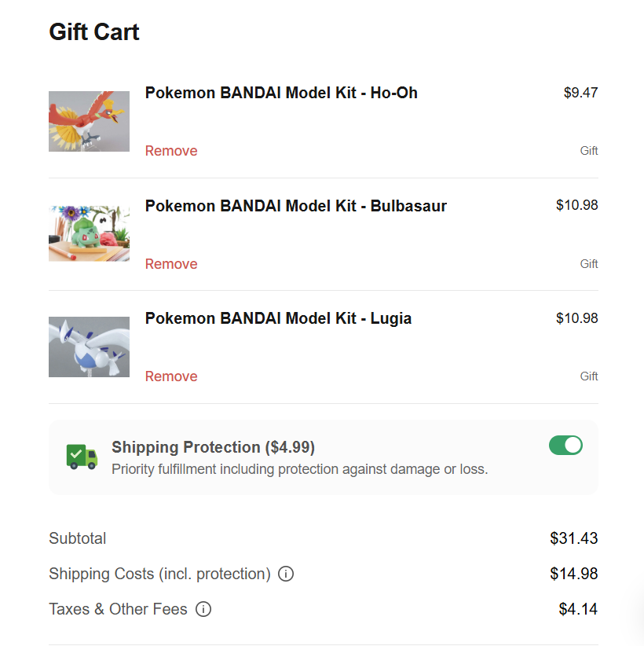Screen dimensions: 644x646
Task: Click the Lugia model kit title
Action: [278, 318]
